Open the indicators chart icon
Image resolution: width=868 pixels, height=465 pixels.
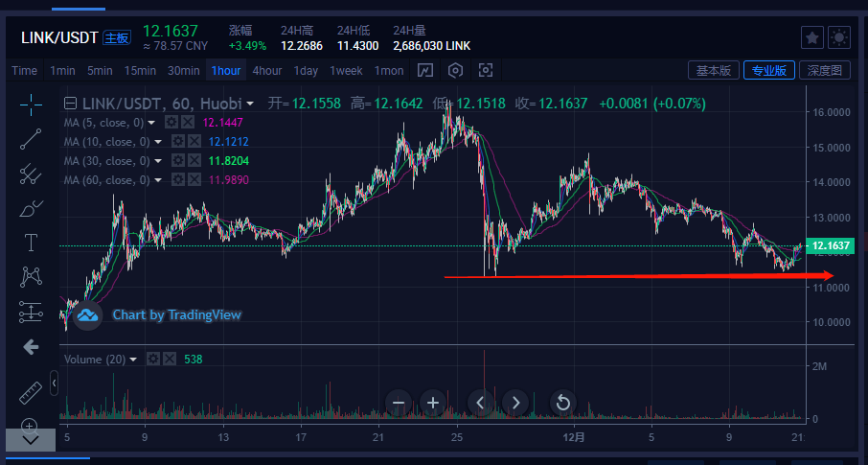point(425,70)
